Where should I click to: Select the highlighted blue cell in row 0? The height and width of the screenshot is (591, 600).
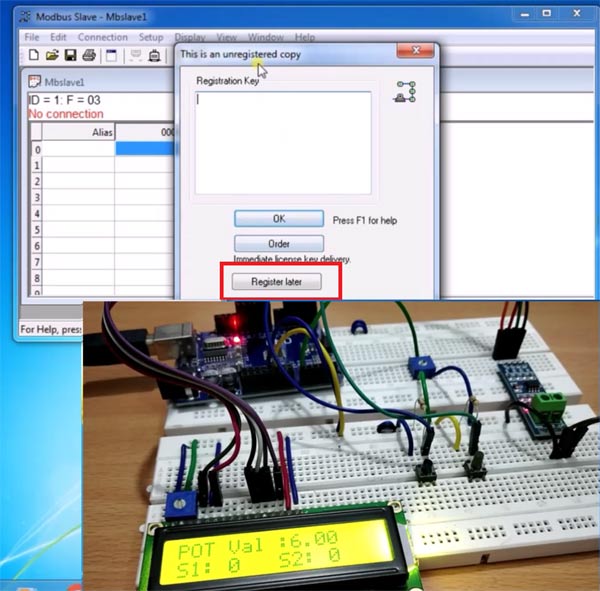point(146,148)
